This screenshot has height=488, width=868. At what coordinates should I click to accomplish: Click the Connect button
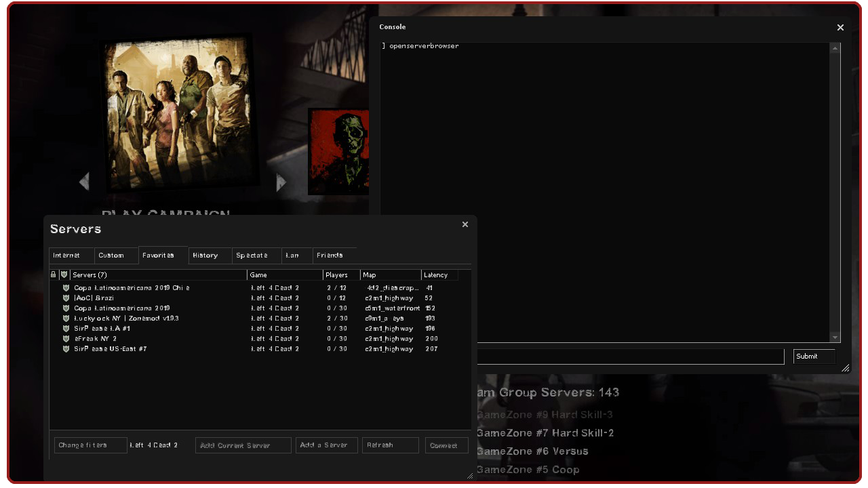(x=447, y=445)
